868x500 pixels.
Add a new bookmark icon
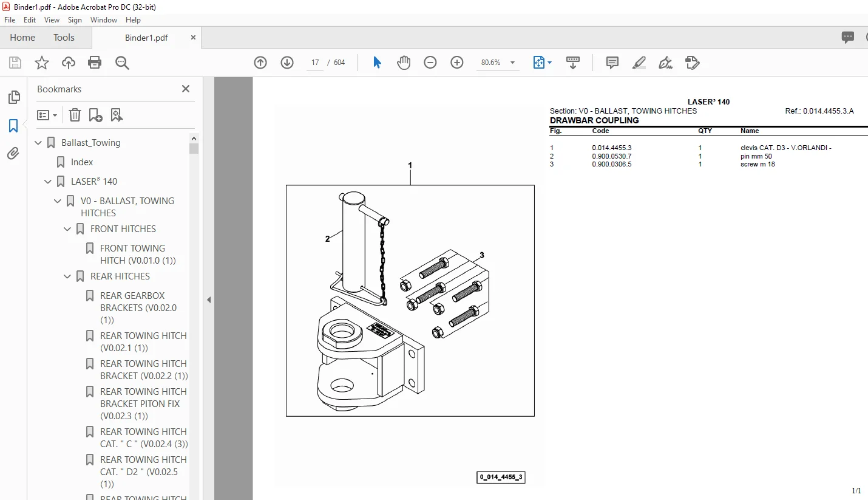tap(95, 115)
